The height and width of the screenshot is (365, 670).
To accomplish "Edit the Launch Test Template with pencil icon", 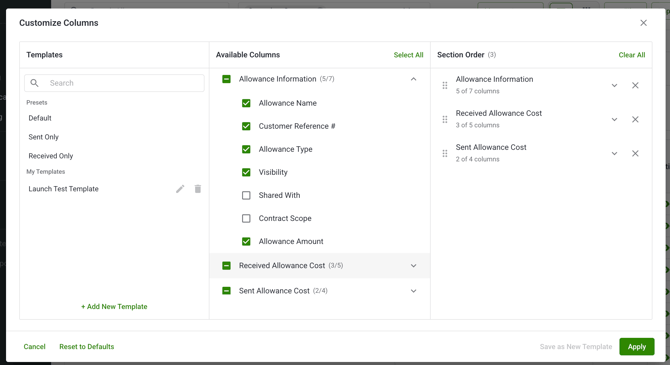I will coord(180,189).
